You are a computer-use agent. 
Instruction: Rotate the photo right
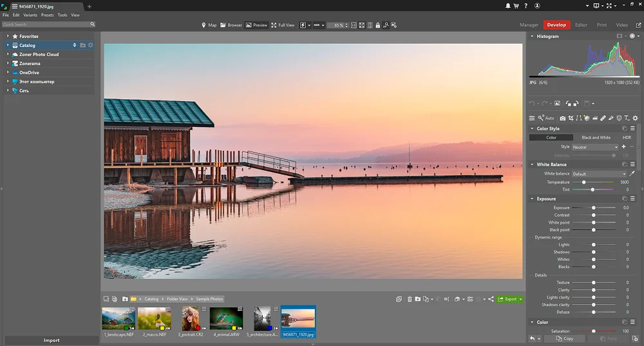coord(576,104)
